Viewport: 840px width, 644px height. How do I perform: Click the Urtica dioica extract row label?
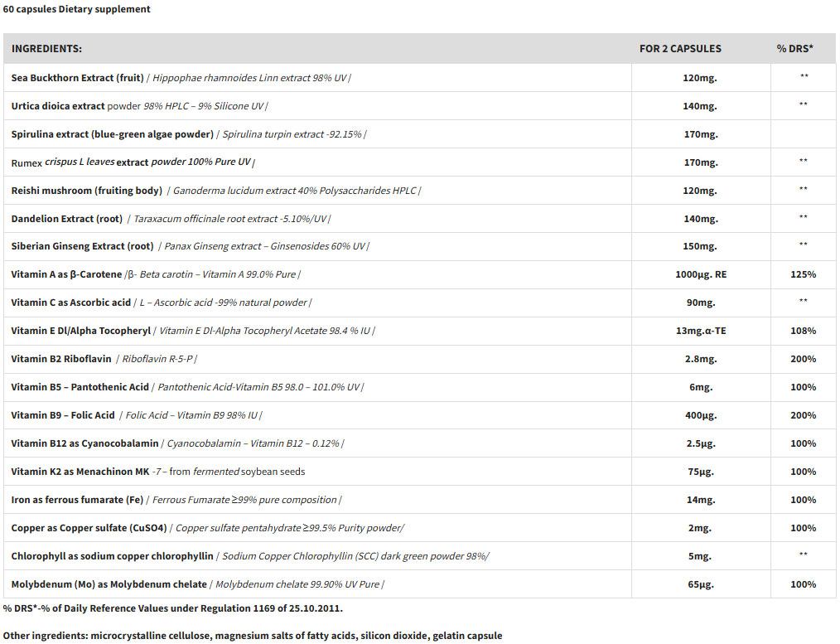58,106
